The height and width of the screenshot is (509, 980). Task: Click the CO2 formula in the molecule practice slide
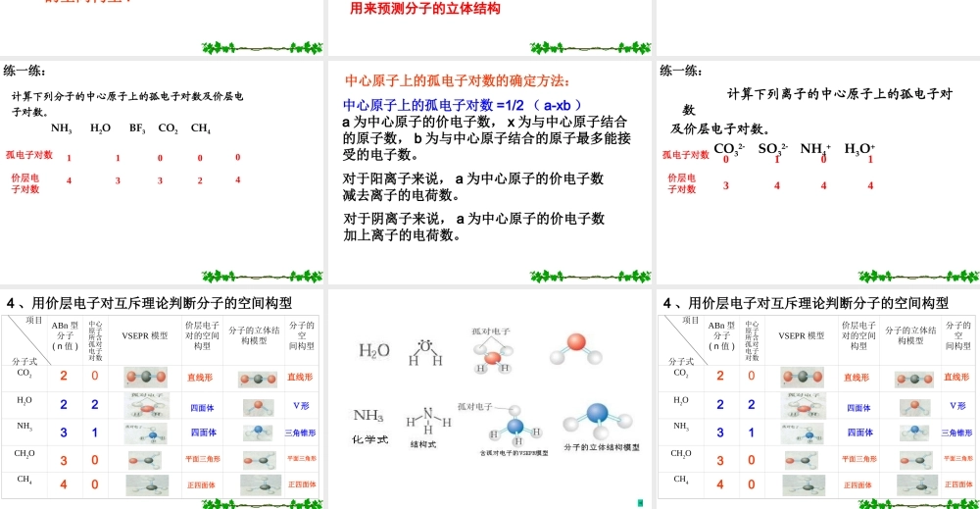[169, 128]
